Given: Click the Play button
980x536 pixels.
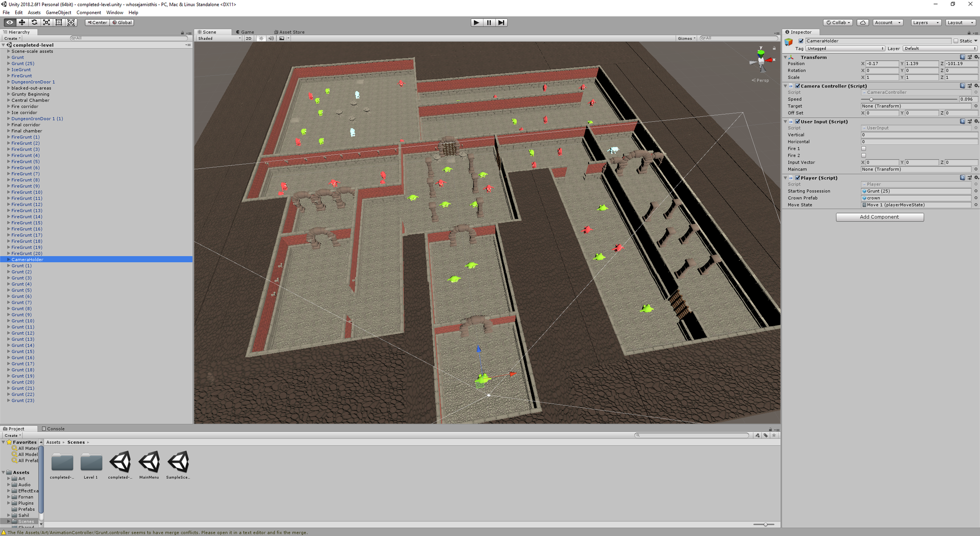Looking at the screenshot, I should click(x=476, y=22).
